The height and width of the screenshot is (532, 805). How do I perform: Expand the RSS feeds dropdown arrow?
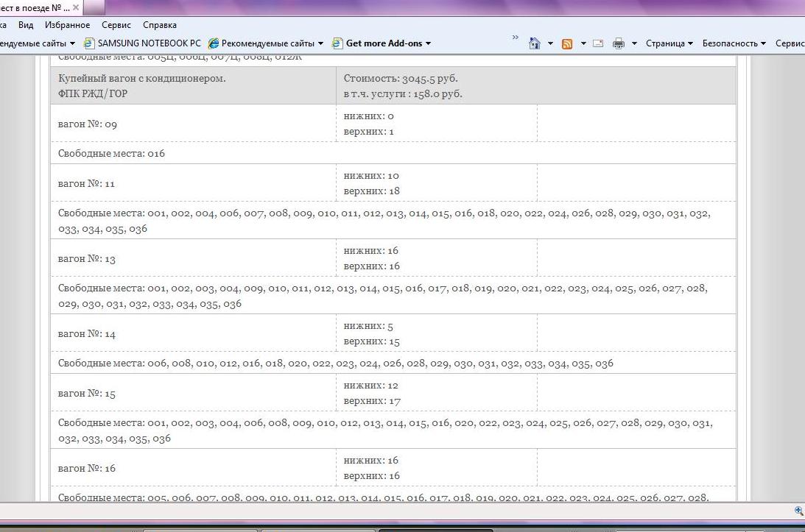[x=583, y=43]
